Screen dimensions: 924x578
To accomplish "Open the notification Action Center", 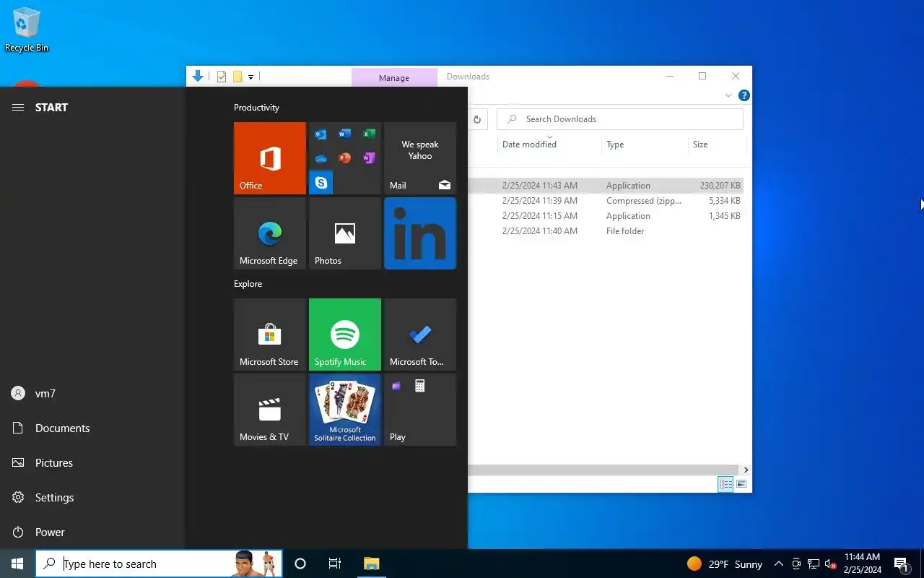I will tap(901, 564).
